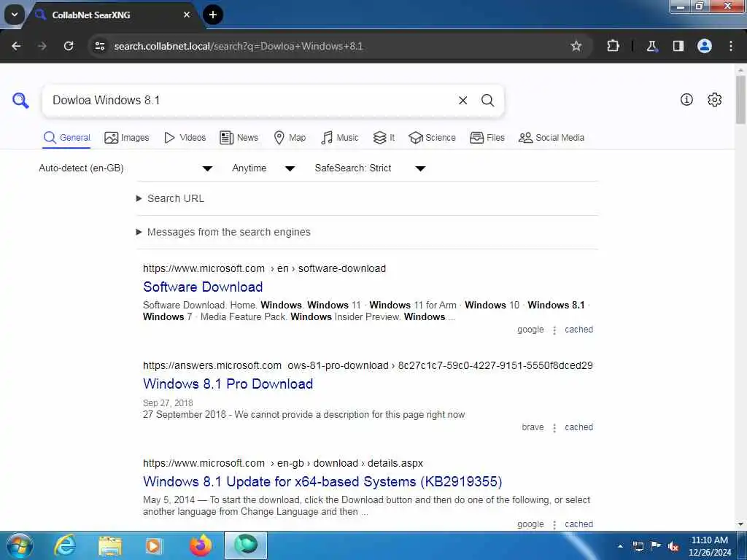Click the answers.microsoft.com result URL
Image resolution: width=747 pixels, height=560 pixels.
point(368,366)
